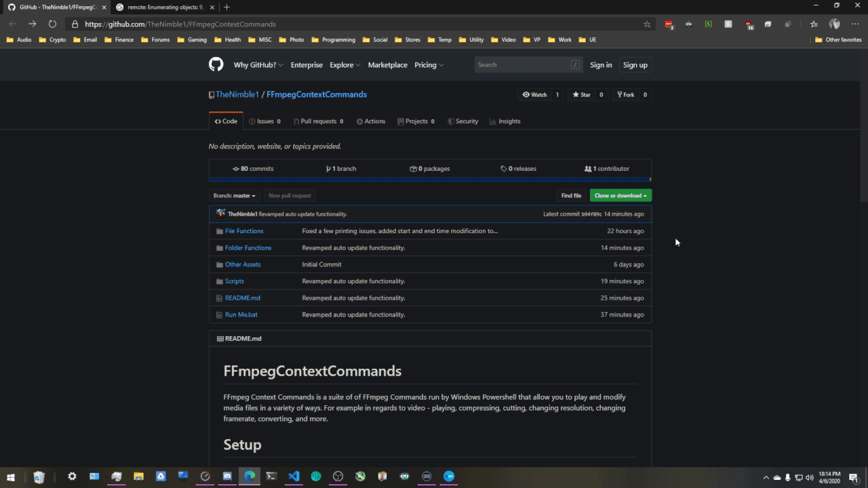Click the README.md file icon
This screenshot has width=868, height=488.
(219, 298)
